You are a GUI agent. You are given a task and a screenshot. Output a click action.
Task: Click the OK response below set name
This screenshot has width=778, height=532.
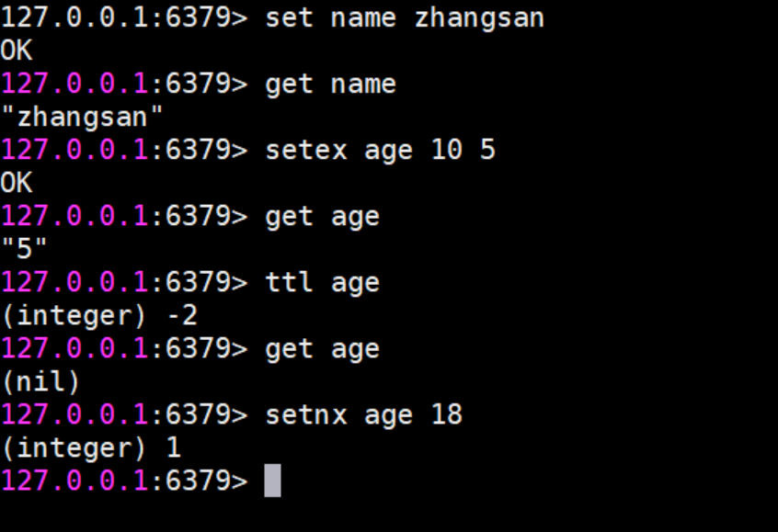tap(17, 51)
